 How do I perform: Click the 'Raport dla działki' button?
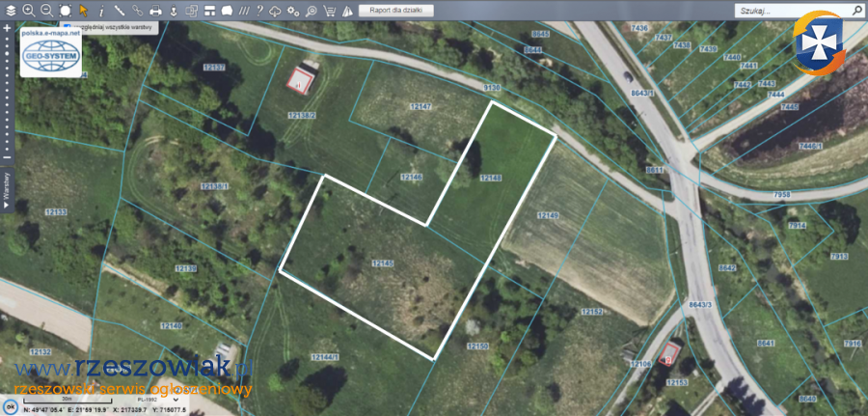click(x=395, y=11)
